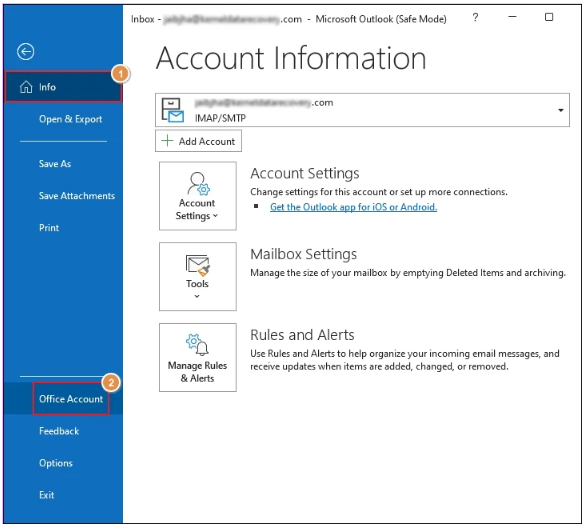Click the Mailbox Settings section heading
The width and height of the screenshot is (582, 526).
click(x=303, y=254)
